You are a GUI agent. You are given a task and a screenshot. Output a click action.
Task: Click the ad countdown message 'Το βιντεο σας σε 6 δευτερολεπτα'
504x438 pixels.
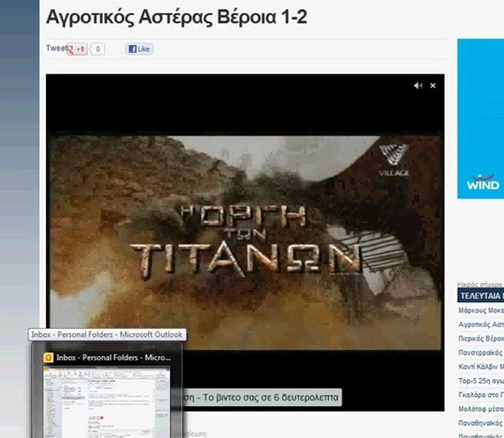(270, 397)
